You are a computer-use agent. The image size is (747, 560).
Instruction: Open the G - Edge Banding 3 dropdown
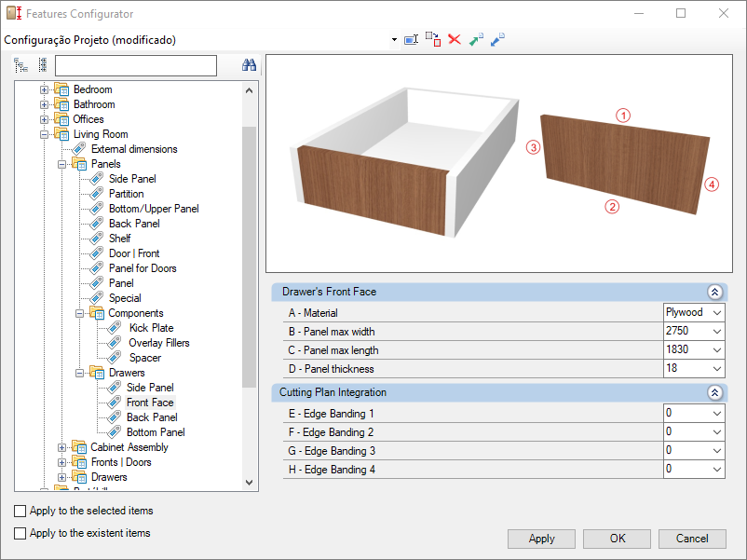[x=717, y=450]
